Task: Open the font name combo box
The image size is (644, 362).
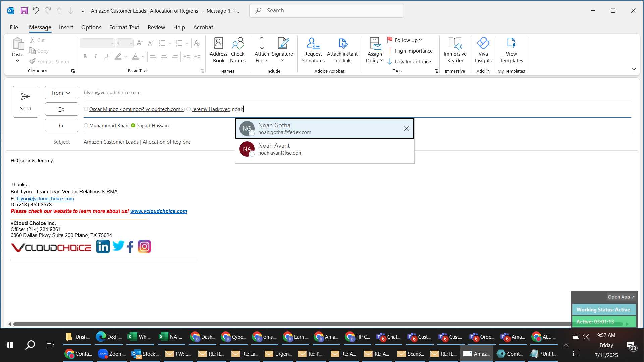Action: (97, 43)
